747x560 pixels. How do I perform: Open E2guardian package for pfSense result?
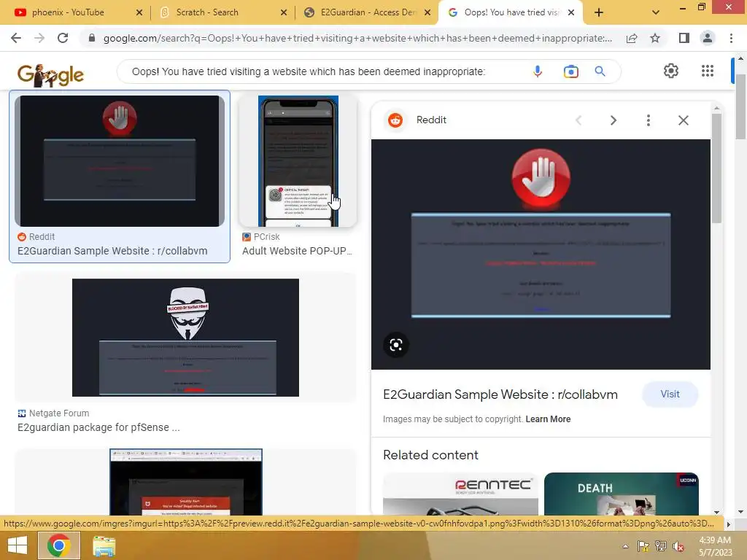[98, 427]
